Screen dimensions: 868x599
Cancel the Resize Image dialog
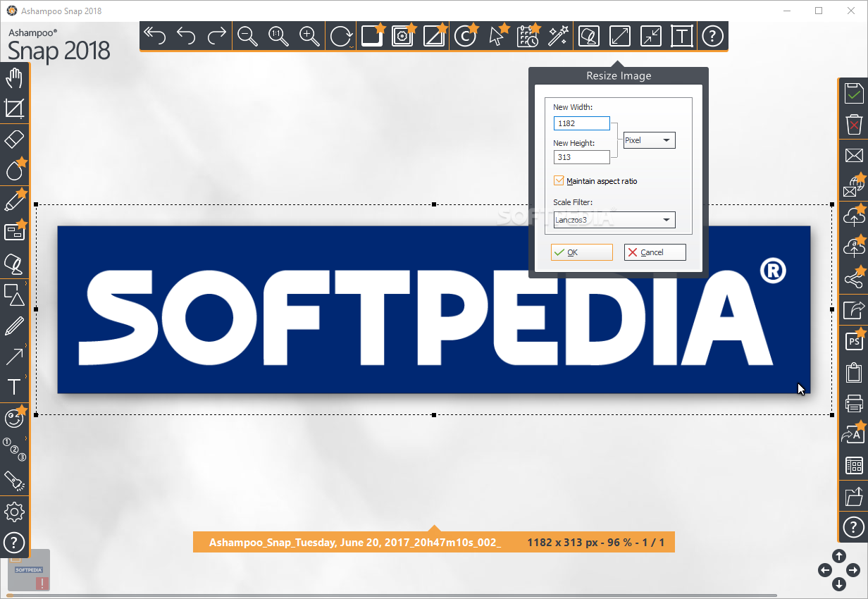tap(655, 252)
